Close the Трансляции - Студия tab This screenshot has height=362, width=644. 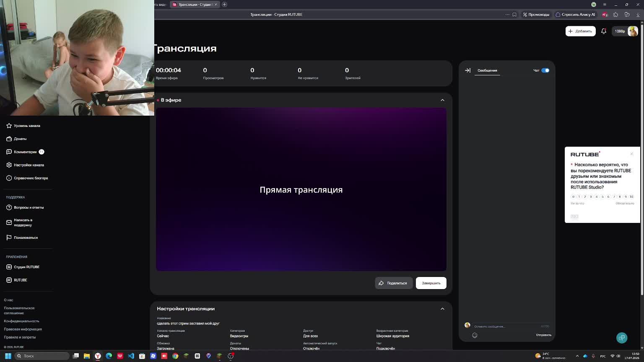coord(216,5)
